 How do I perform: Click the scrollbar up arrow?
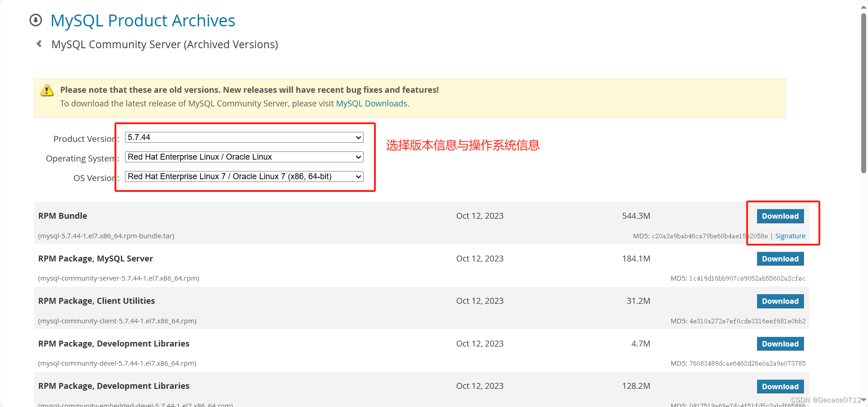pyautogui.click(x=863, y=6)
